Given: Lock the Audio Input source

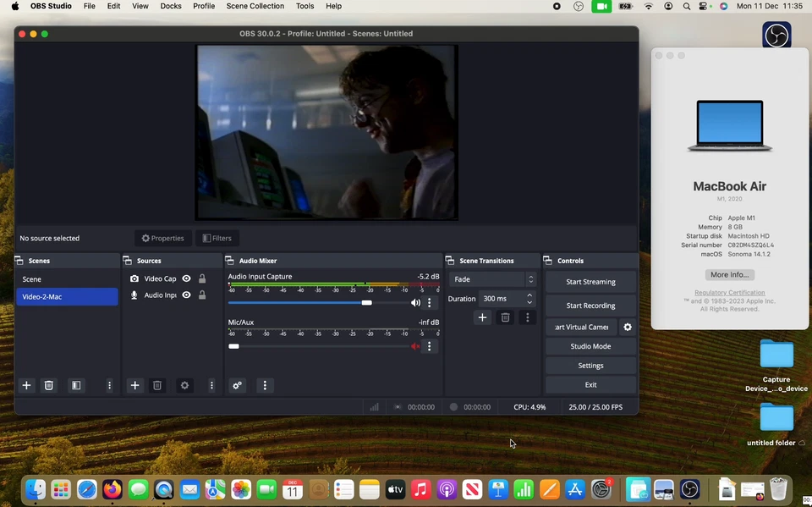Looking at the screenshot, I should point(202,295).
